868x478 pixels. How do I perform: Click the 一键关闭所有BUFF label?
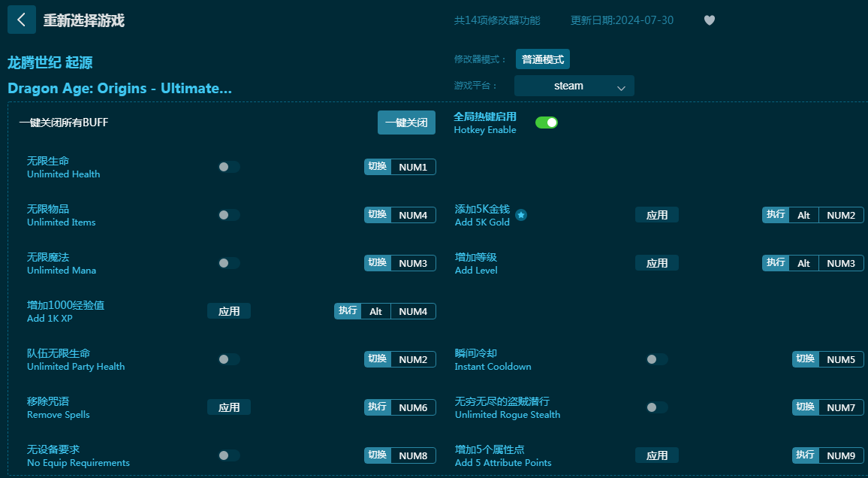(64, 123)
